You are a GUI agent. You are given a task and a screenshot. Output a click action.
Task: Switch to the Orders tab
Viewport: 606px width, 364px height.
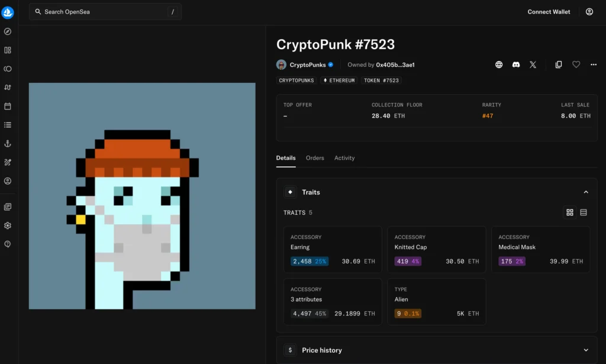pos(315,158)
